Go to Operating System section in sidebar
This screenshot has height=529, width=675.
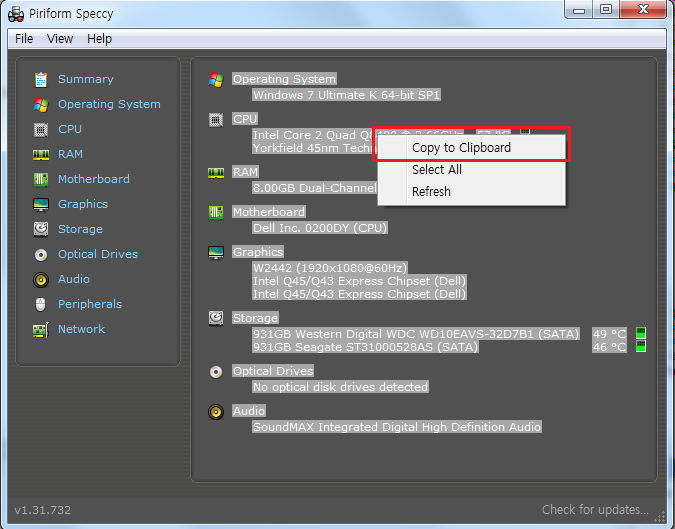109,104
